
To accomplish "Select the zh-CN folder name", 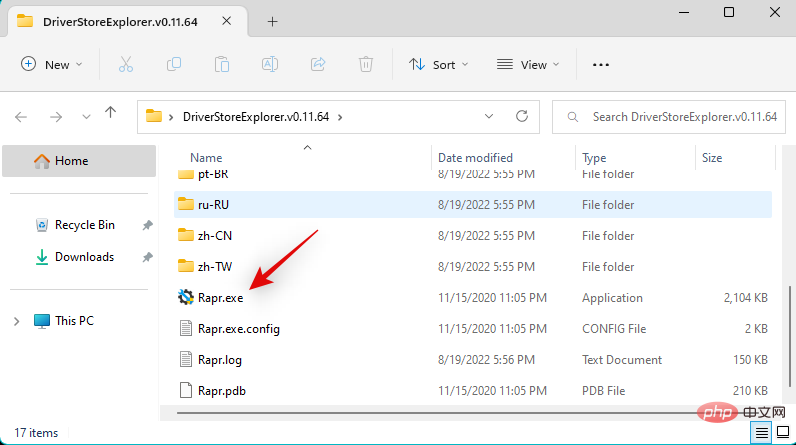I will pos(215,236).
